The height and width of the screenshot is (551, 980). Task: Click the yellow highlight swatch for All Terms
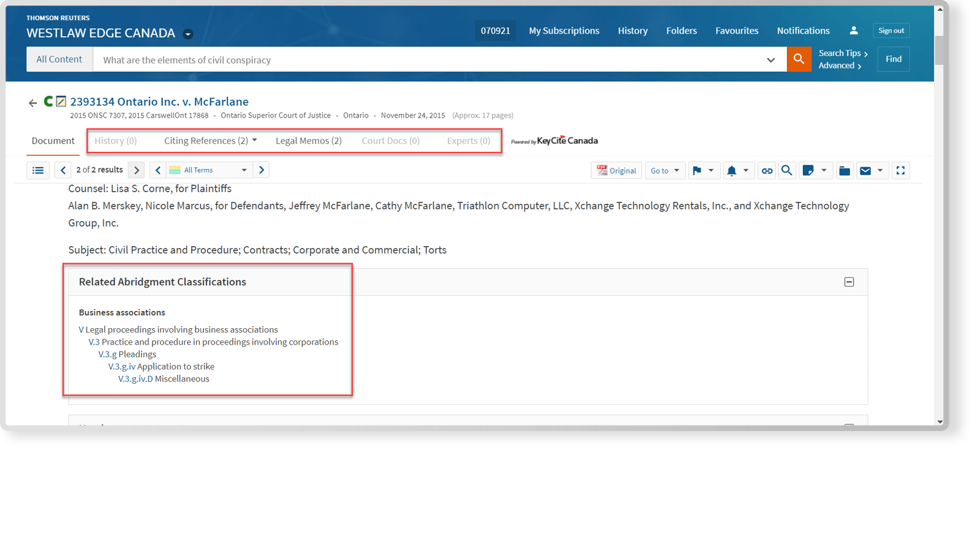click(175, 170)
